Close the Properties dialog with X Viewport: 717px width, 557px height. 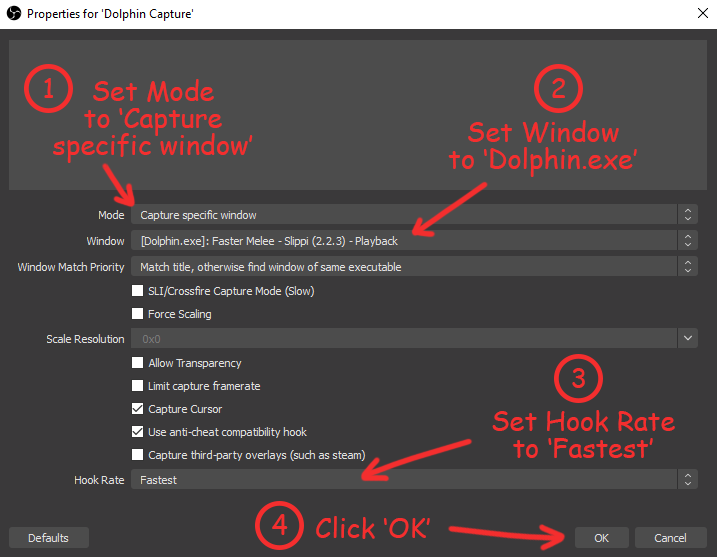coord(703,13)
